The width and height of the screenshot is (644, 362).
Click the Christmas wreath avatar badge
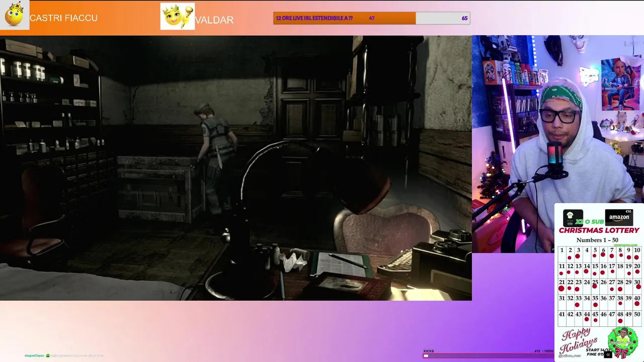pyautogui.click(x=623, y=343)
